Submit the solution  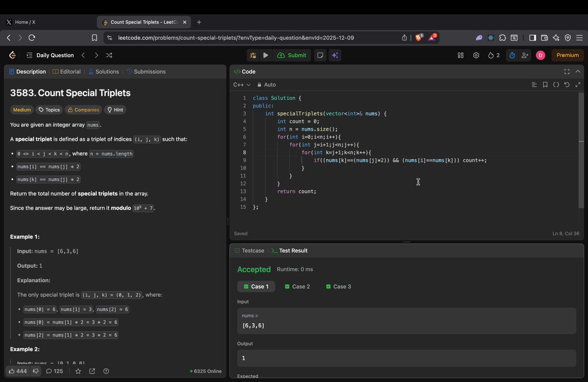pyautogui.click(x=292, y=55)
